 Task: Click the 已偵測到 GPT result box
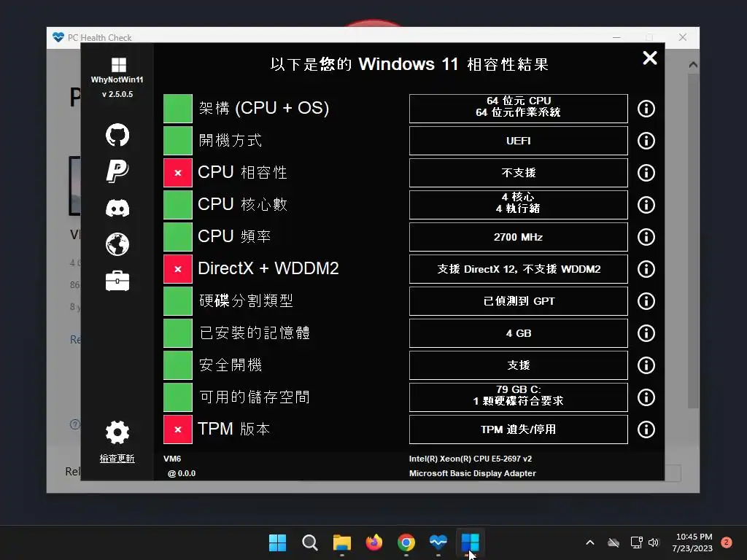click(519, 301)
